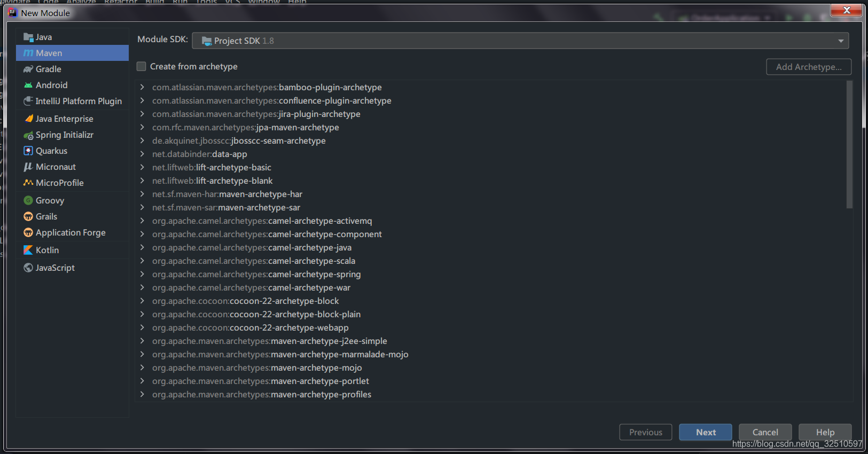Click the Next button
The height and width of the screenshot is (454, 868).
(706, 432)
